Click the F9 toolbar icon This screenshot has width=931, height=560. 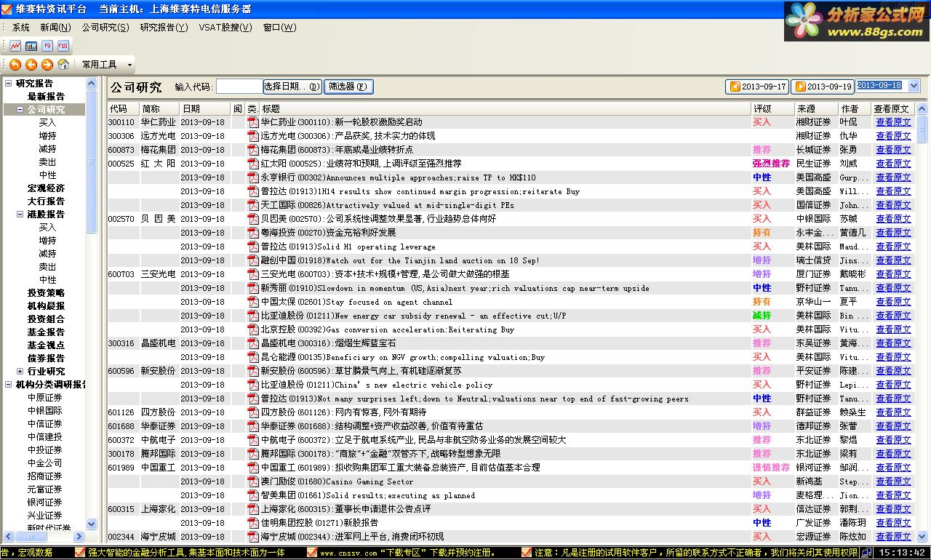[x=47, y=46]
